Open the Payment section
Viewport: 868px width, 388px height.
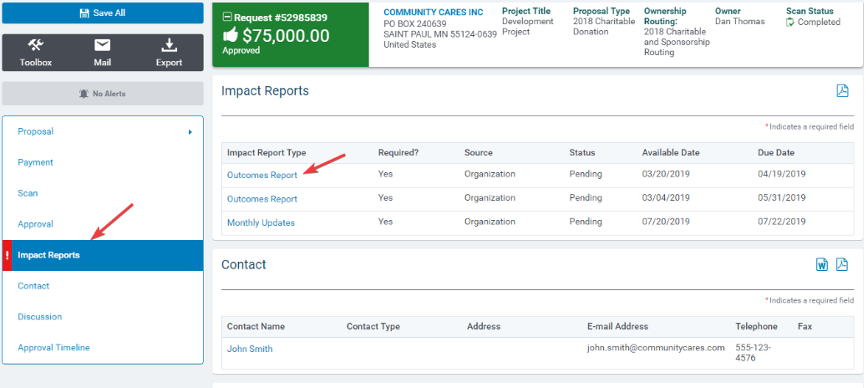point(35,162)
